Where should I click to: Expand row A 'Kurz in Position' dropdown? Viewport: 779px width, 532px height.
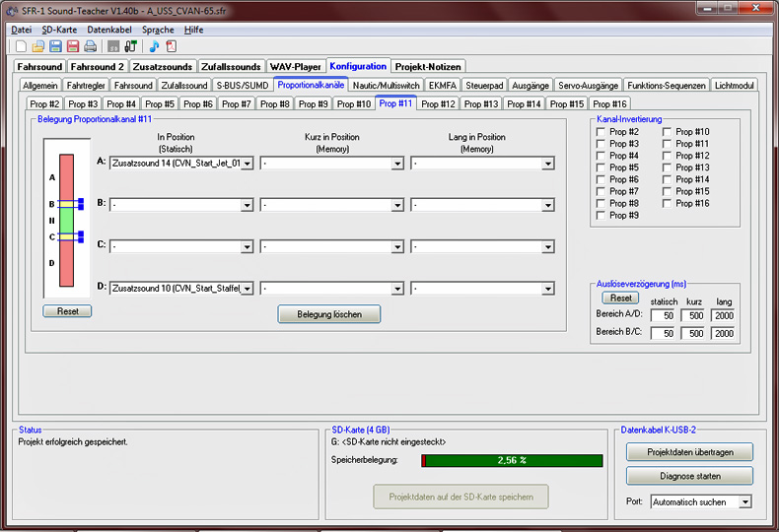[x=397, y=164]
